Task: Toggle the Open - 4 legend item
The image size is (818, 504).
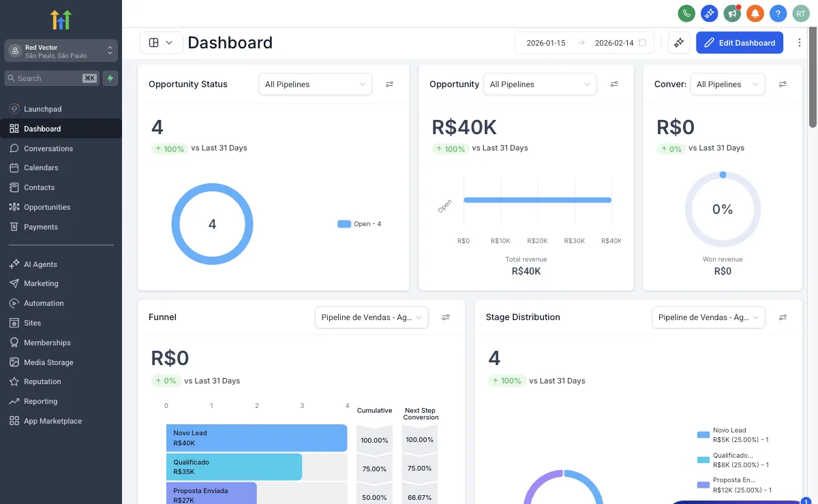Action: coord(359,223)
